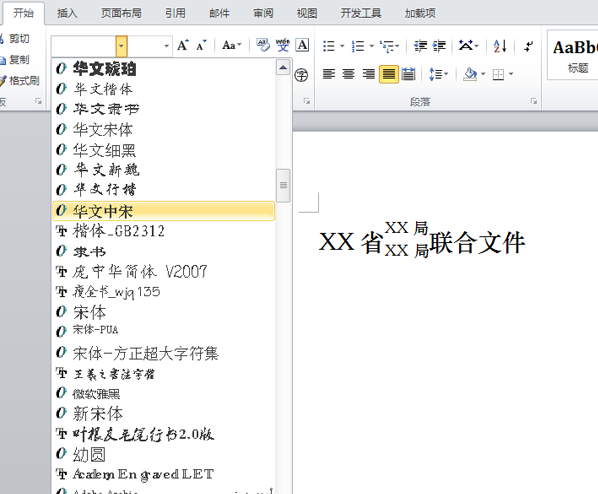This screenshot has height=494, width=598.
Task: Choose 微软雅黑 from font list
Action: (163, 393)
